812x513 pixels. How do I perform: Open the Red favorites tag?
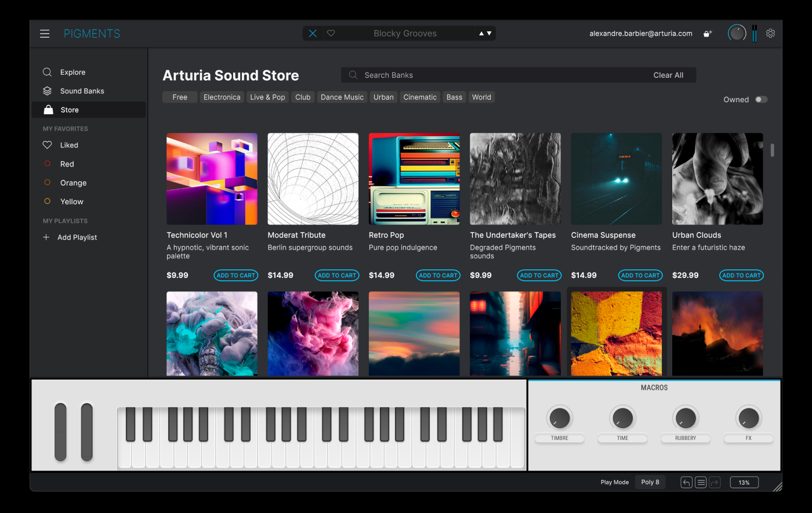88,164
